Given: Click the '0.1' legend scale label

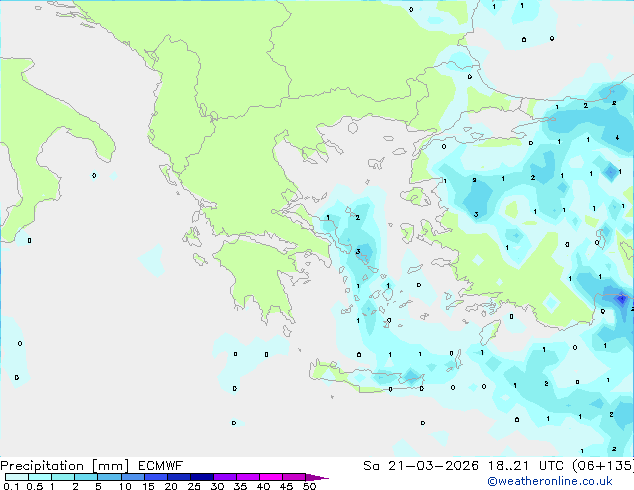Looking at the screenshot, I should tap(11, 486).
